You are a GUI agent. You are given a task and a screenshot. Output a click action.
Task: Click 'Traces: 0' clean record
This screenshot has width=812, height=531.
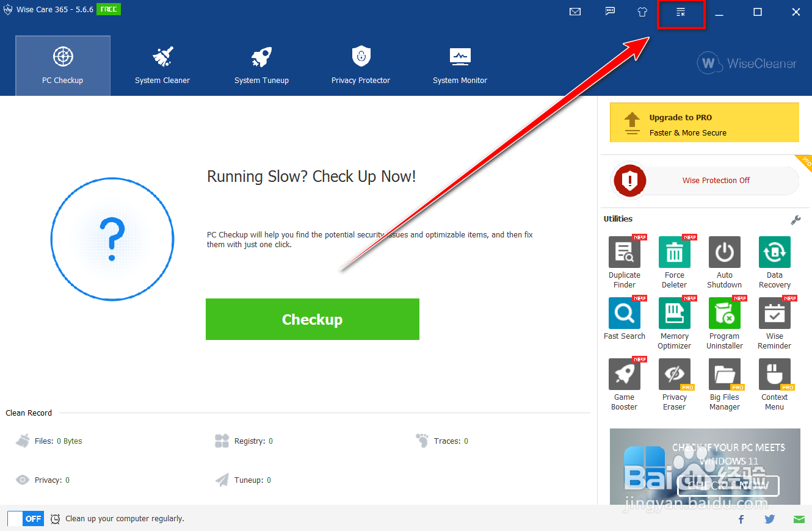click(x=442, y=441)
